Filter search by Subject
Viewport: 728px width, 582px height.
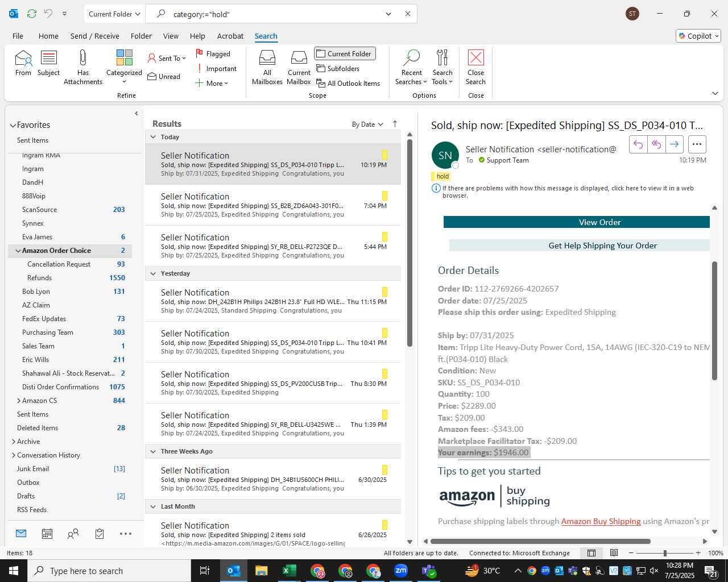(49, 63)
